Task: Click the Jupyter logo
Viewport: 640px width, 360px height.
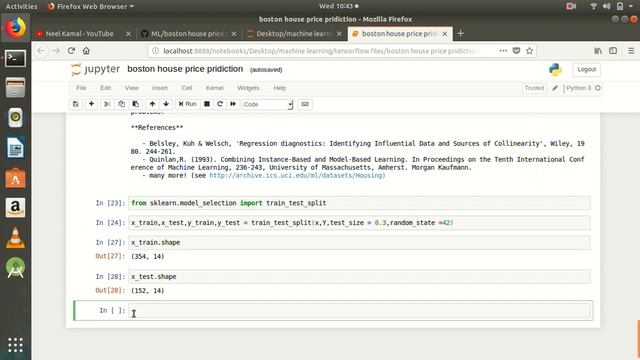Action: coord(96,69)
